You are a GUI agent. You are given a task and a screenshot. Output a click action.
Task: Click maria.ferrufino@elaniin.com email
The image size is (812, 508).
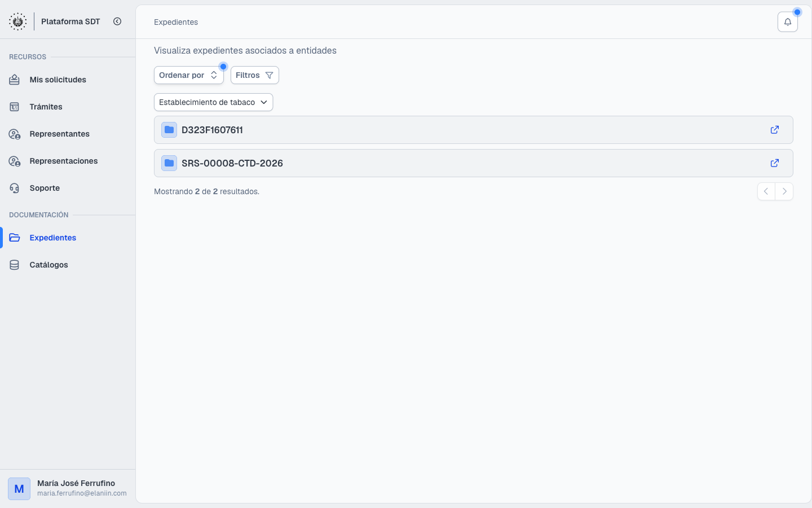(82, 493)
